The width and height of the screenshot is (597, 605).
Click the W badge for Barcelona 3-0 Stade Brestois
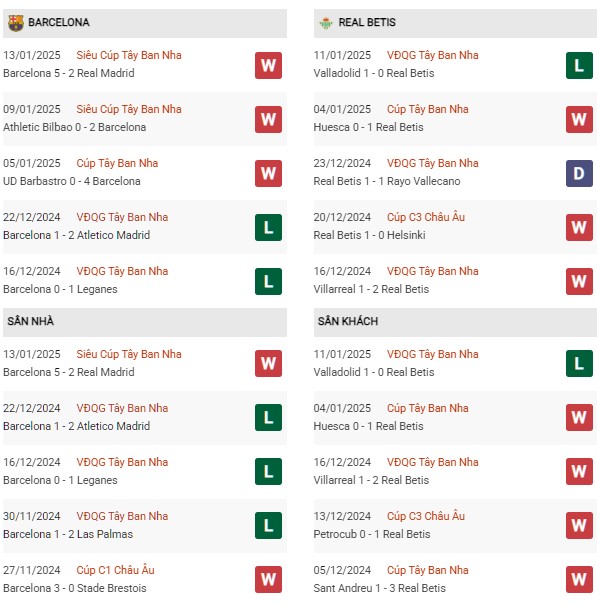268,579
